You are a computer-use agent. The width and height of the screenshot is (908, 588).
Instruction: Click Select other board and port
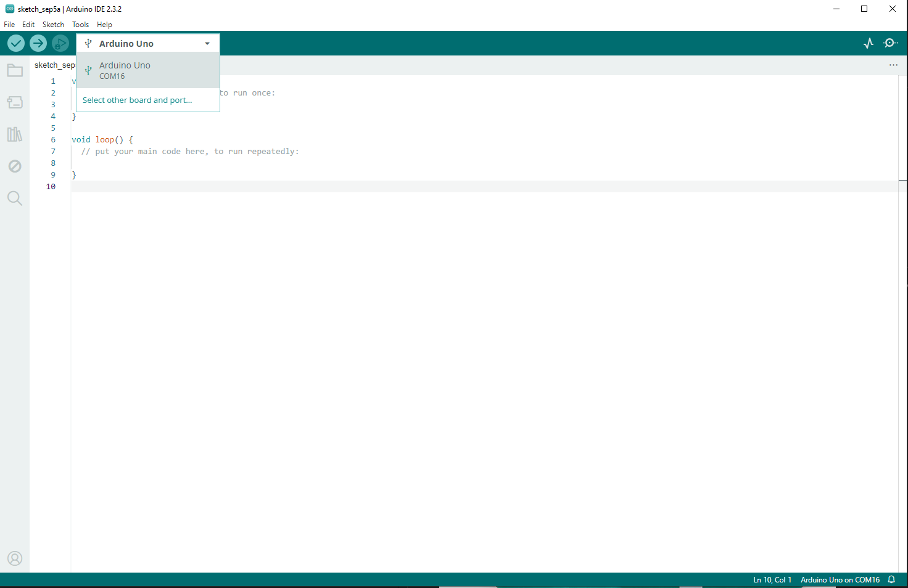click(138, 100)
